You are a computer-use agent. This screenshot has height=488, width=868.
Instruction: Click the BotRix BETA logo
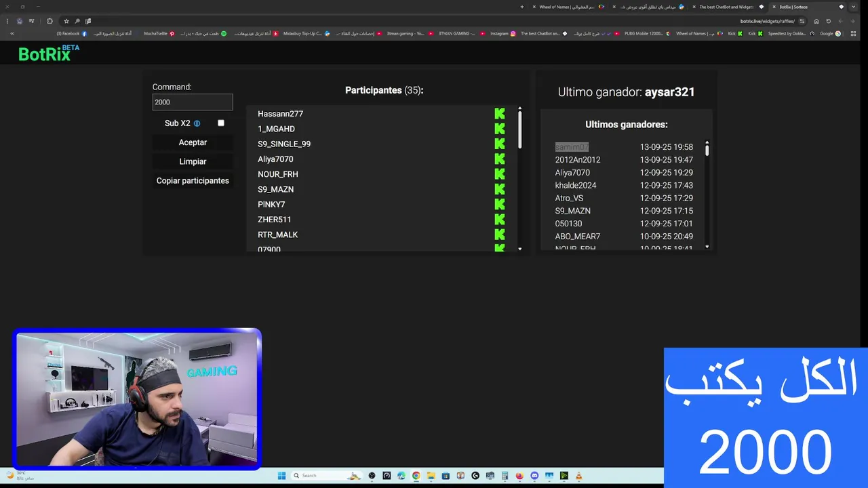click(x=49, y=54)
